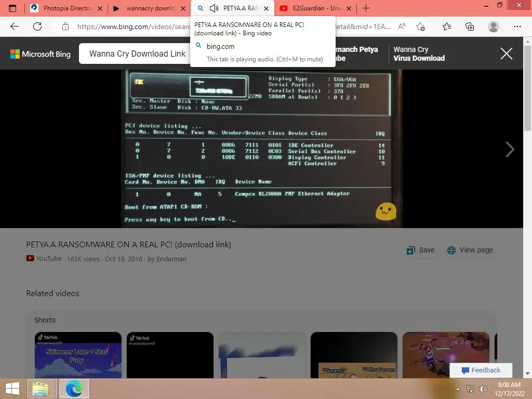Open a new tab with the plus button
Image resolution: width=532 pixels, height=399 pixels.
tap(366, 8)
